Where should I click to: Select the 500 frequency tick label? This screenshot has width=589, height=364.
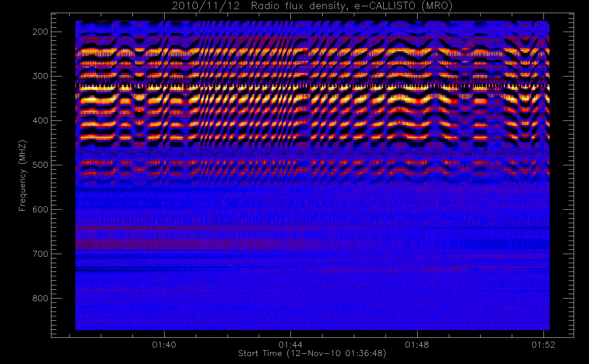40,165
